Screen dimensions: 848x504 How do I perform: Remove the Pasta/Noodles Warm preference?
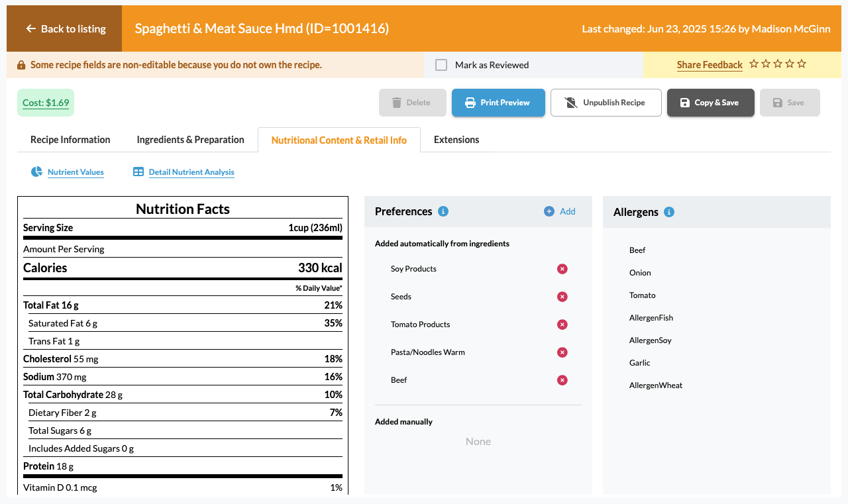point(562,352)
